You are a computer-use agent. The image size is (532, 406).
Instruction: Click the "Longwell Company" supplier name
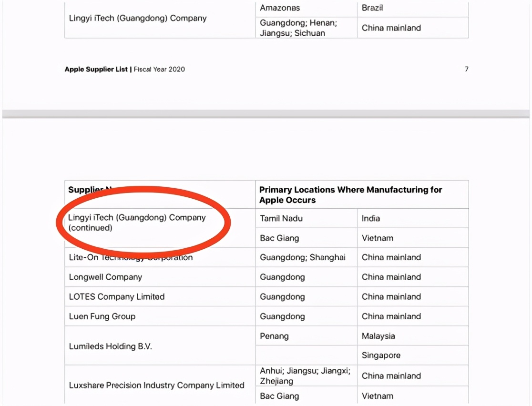coord(105,277)
